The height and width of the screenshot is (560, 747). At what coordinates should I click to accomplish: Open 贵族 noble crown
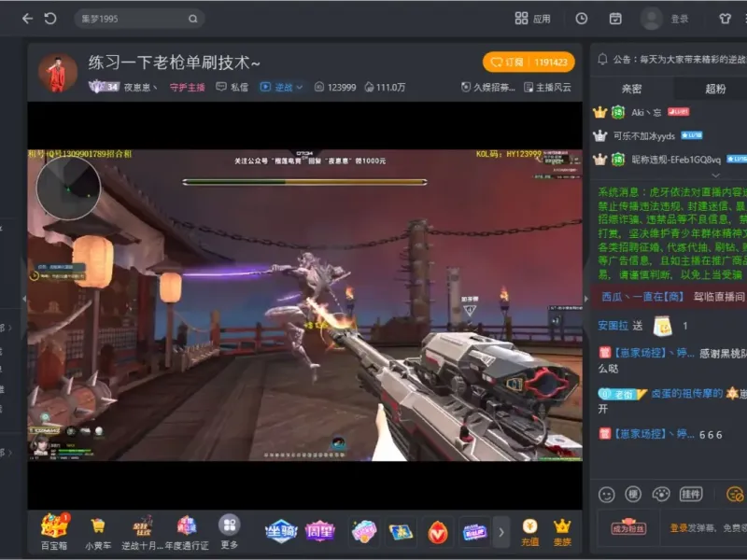(x=562, y=532)
